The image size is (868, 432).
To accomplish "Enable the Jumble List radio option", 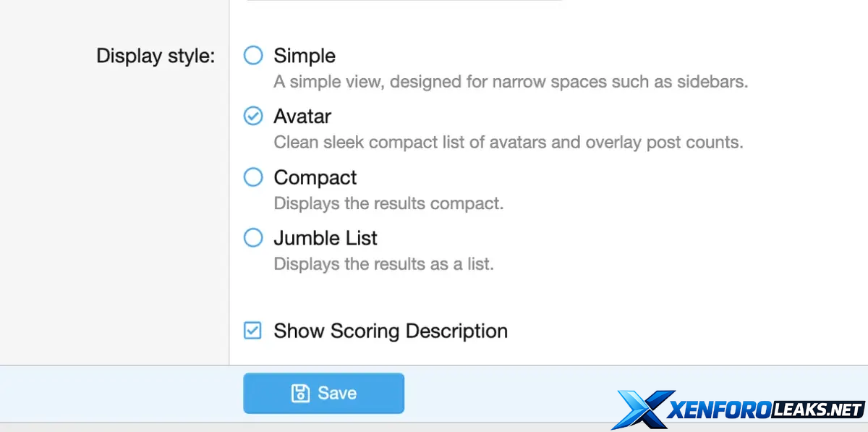I will (x=252, y=238).
